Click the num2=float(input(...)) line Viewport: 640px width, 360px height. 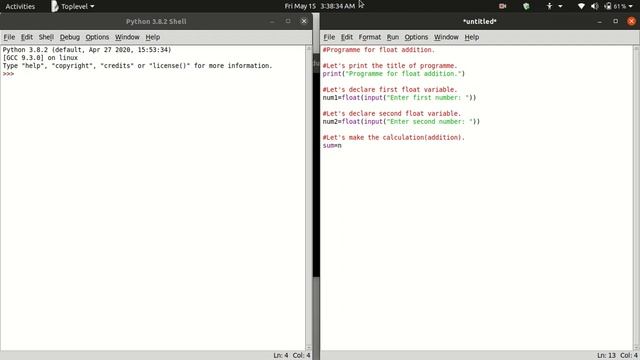(401, 122)
